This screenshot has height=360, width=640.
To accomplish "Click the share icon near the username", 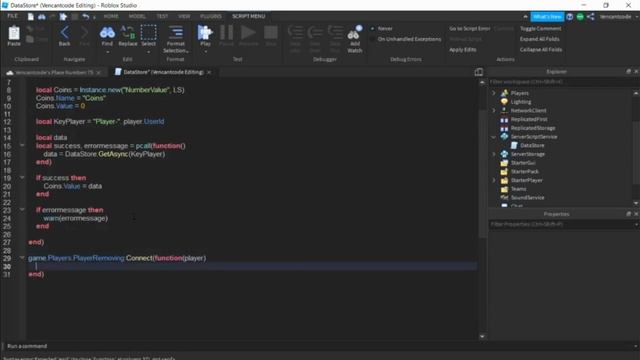I will [591, 17].
